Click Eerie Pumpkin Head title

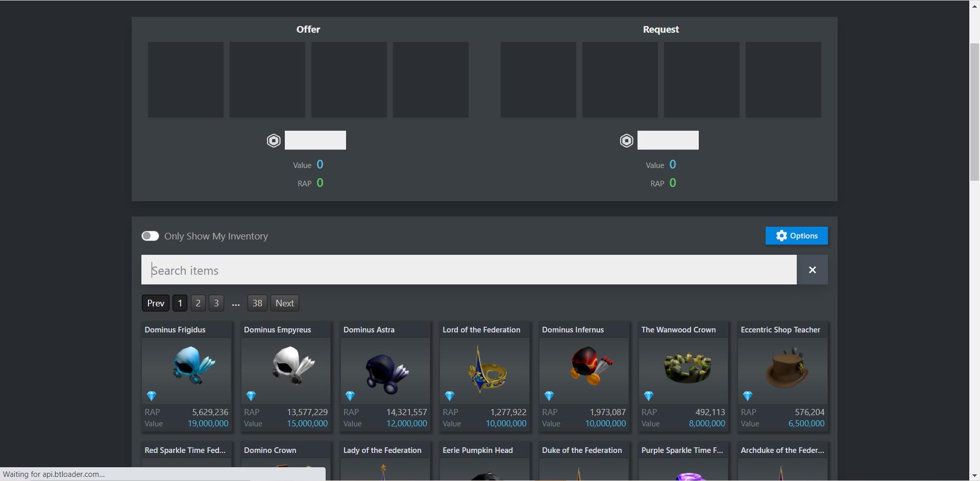click(478, 450)
